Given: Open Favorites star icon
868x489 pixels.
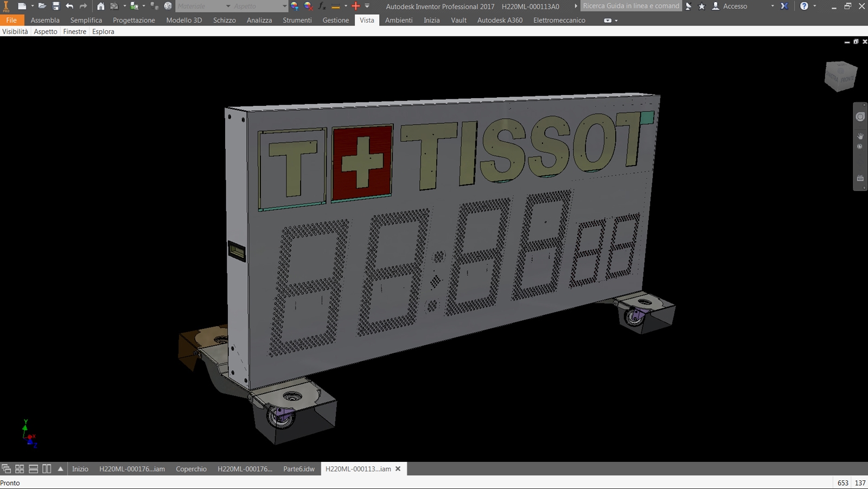Looking at the screenshot, I should (701, 6).
